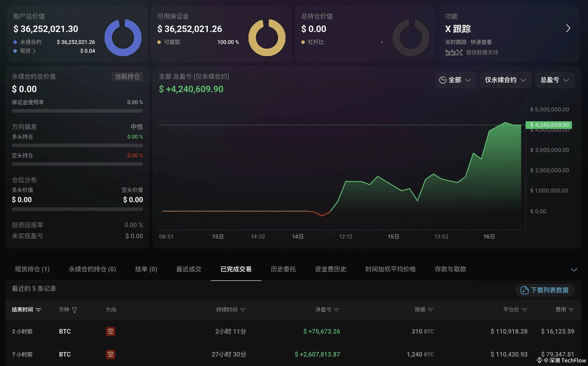588x366 pixels.
Task: Click the sort icon beside 净盈亏
Action: pos(337,310)
